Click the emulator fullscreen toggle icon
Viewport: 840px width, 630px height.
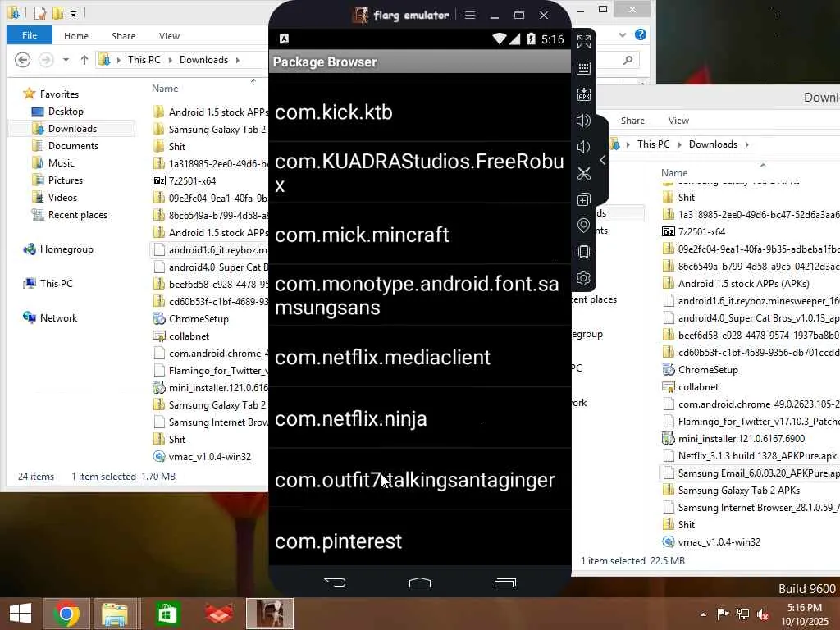[x=584, y=41]
